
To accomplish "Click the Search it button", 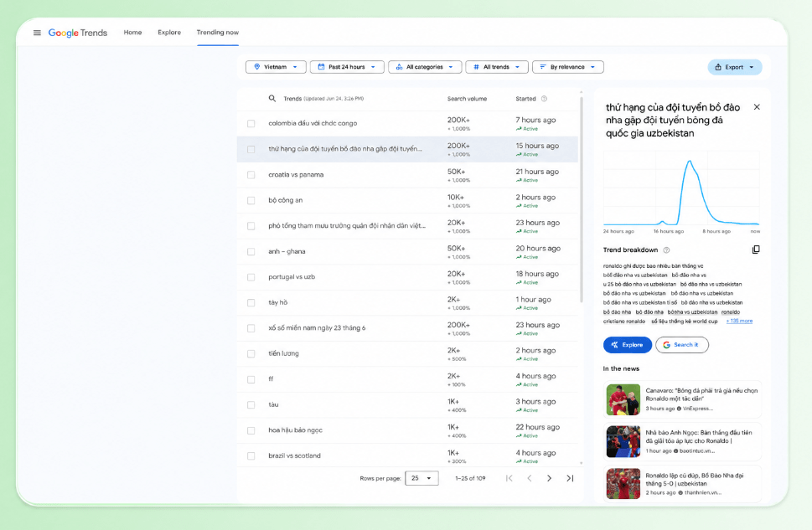I will tap(681, 345).
